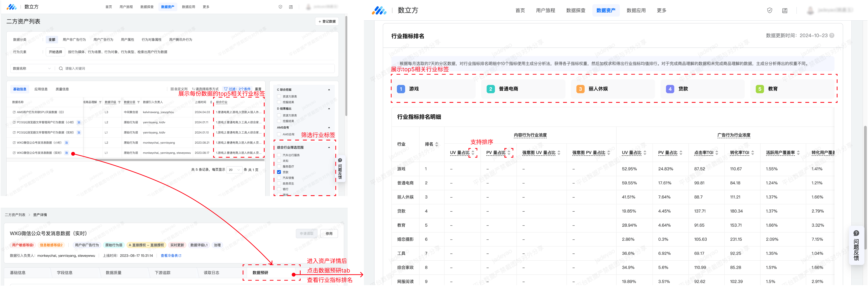Collapse the 综合行业筛选范围 section
868x287 pixels.
(329, 148)
